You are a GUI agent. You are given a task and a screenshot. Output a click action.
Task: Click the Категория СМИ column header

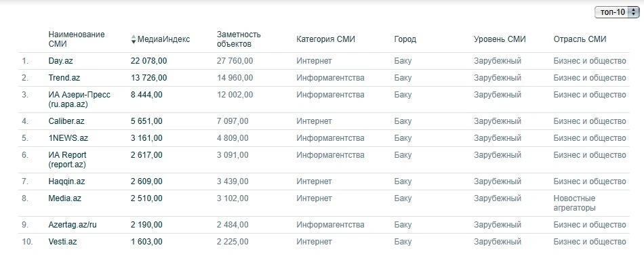coord(325,39)
